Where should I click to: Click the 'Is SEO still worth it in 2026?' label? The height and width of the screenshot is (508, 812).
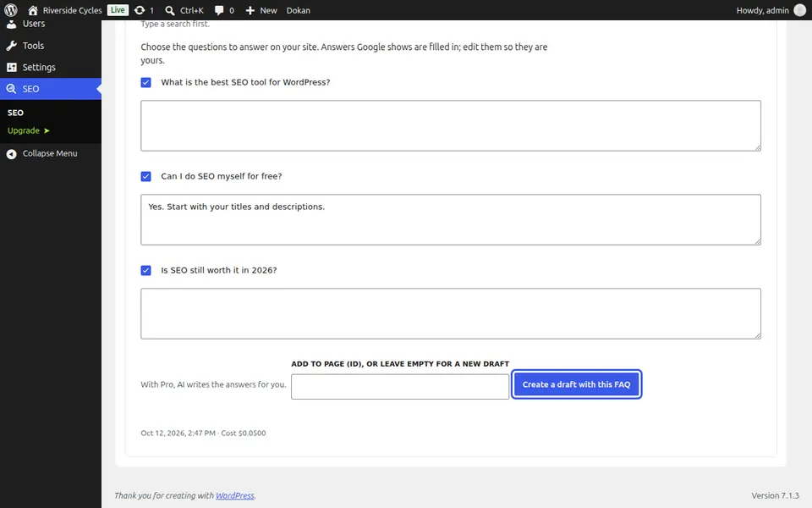[219, 270]
